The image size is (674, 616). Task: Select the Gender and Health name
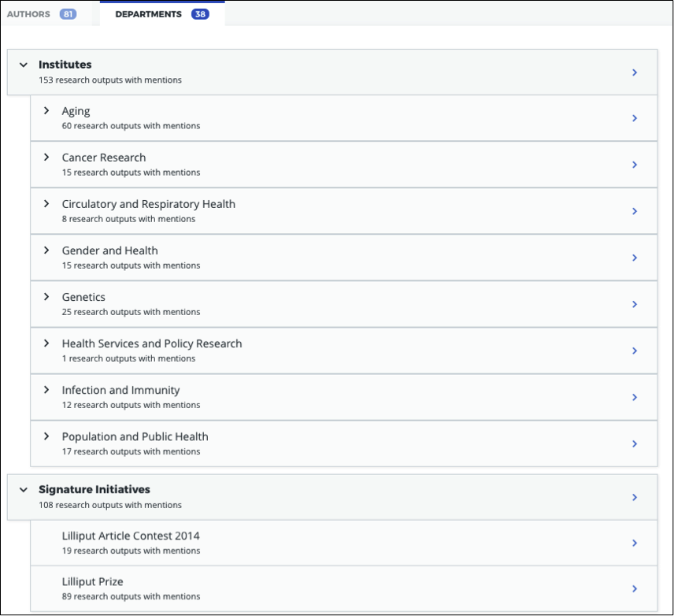109,250
